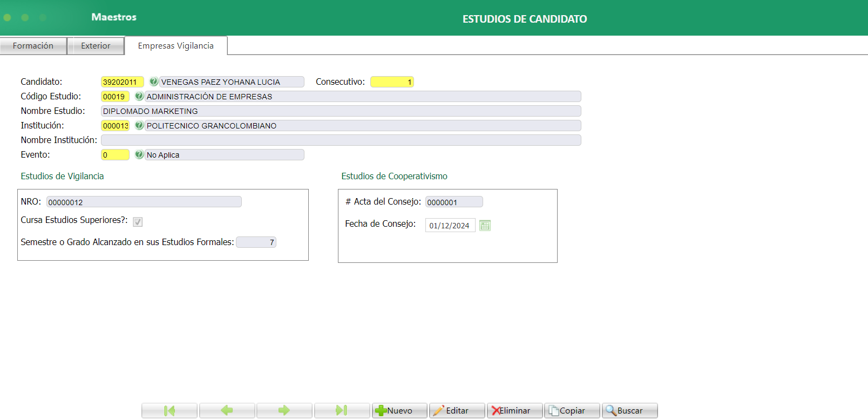
Task: Click POLITECNICO GRANCOLOMBIANO description field
Action: tap(363, 126)
